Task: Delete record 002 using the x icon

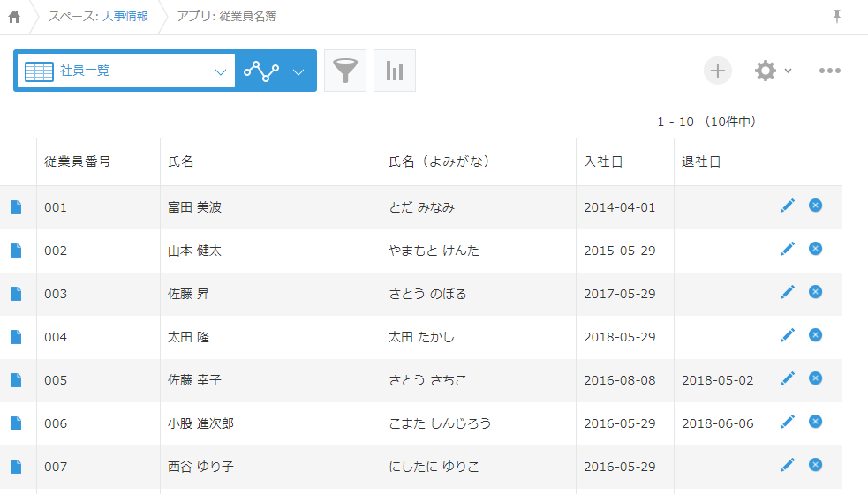Action: click(x=815, y=249)
